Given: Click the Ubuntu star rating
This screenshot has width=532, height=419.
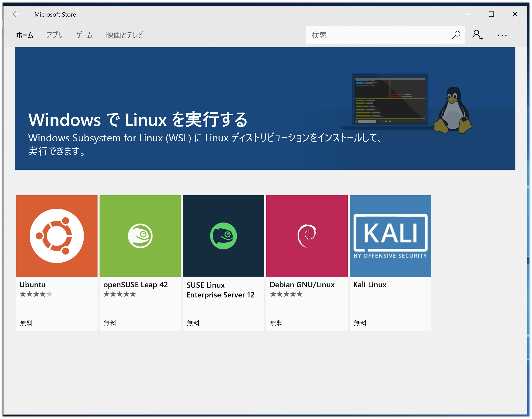Looking at the screenshot, I should point(36,294).
